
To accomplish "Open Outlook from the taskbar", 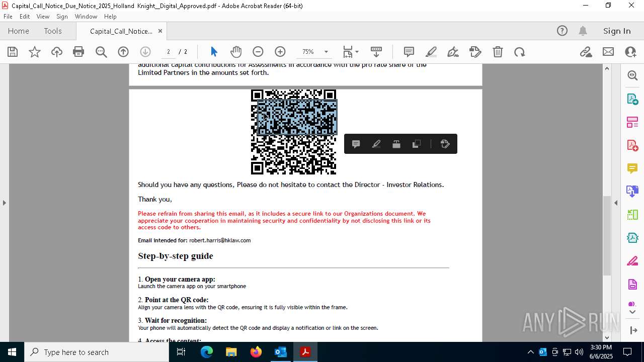I will click(281, 352).
